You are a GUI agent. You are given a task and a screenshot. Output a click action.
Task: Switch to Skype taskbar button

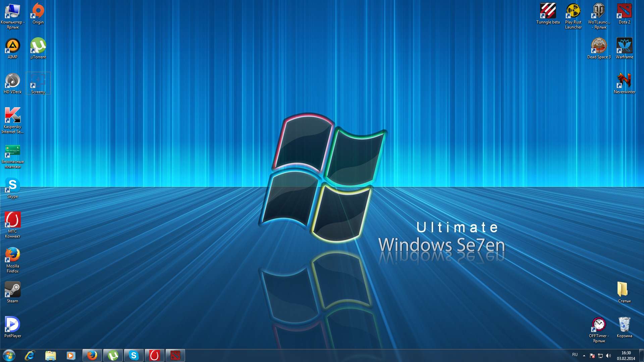(134, 355)
